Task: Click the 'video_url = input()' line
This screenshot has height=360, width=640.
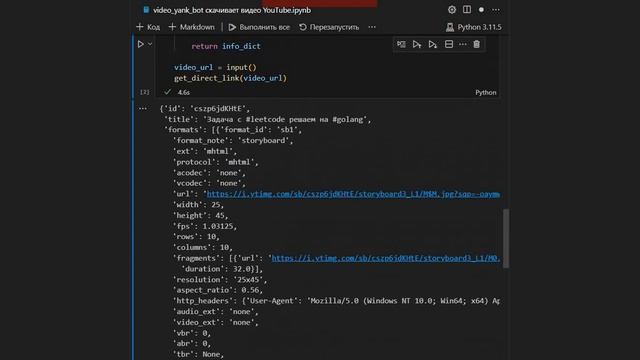Action: click(215, 67)
